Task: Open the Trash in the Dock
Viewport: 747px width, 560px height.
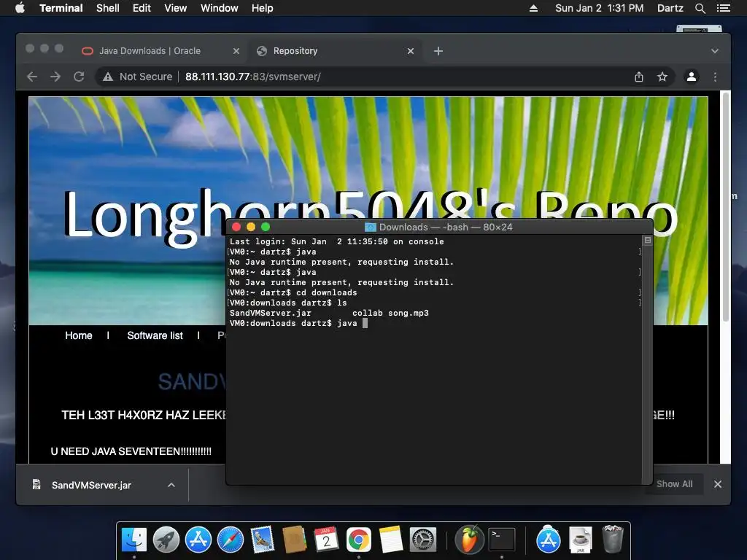Action: coord(613,539)
